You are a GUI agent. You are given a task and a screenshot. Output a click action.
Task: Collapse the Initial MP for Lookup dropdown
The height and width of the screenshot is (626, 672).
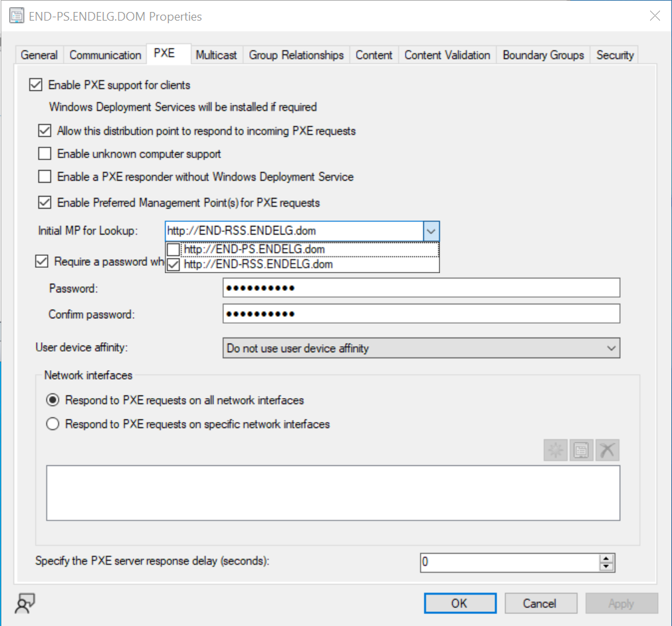431,230
